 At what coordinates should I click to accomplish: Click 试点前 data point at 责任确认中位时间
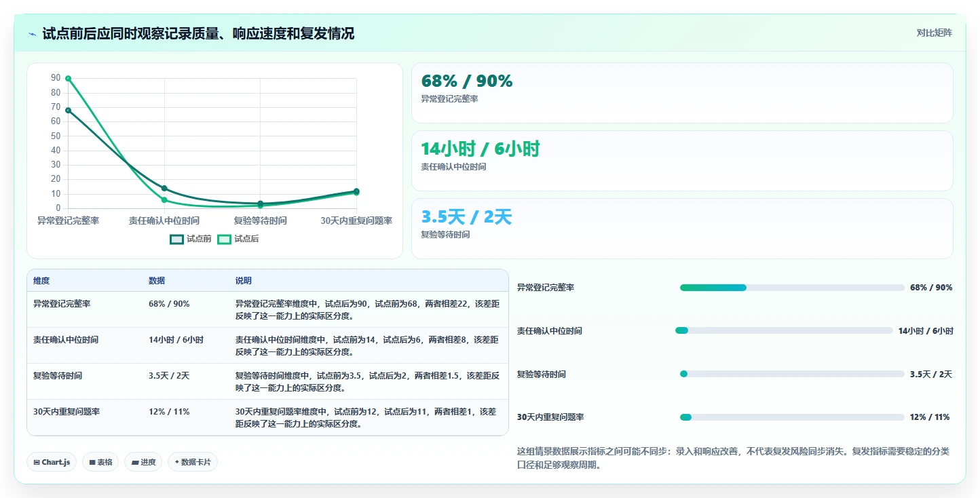point(164,188)
